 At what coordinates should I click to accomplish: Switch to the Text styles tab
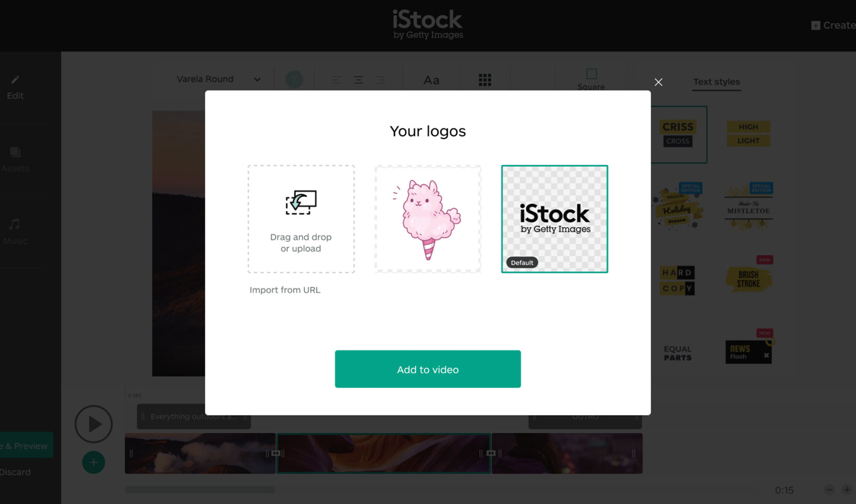pyautogui.click(x=716, y=82)
